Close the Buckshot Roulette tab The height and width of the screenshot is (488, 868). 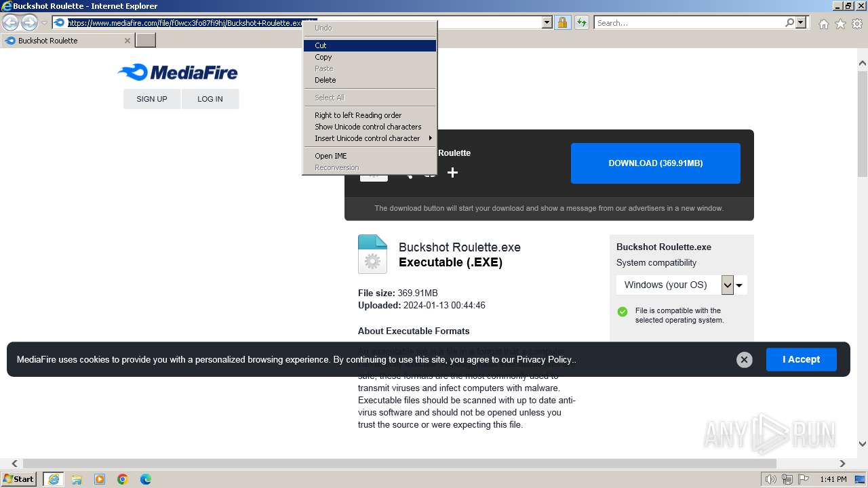pos(127,41)
